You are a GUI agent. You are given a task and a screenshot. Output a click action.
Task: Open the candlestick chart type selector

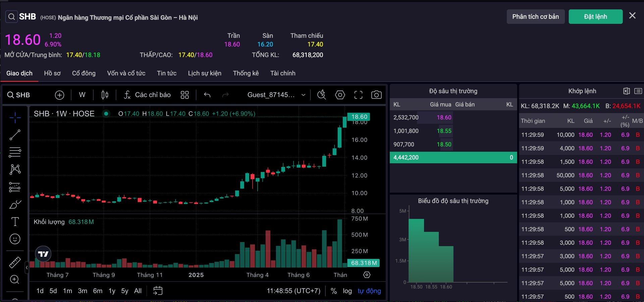tap(105, 95)
